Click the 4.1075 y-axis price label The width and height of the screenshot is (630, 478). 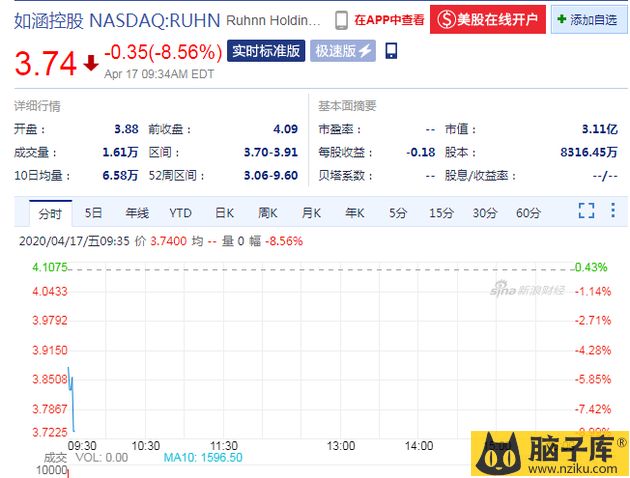[50, 267]
